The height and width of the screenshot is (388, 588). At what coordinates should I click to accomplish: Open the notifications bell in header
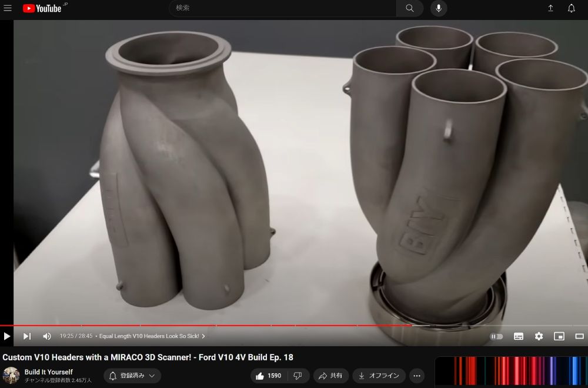pyautogui.click(x=571, y=8)
